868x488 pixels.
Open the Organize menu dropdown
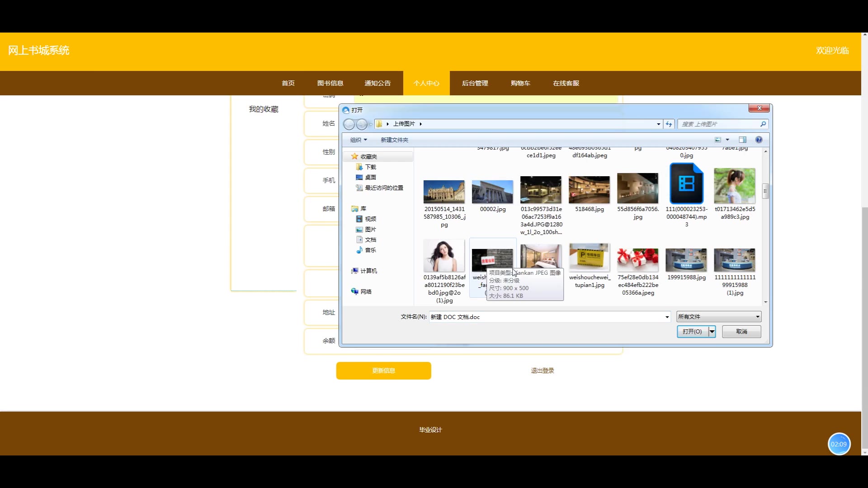359,140
